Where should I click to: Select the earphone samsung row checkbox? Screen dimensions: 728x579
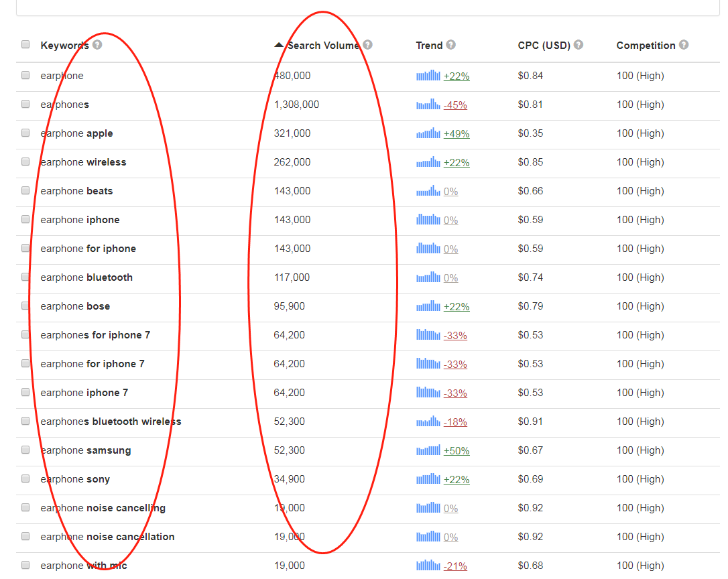click(x=25, y=450)
